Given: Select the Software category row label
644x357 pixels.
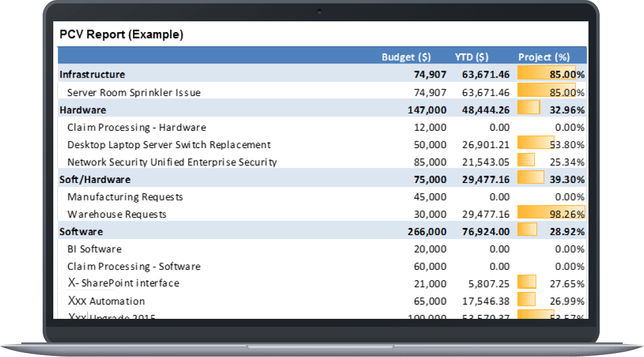Looking at the screenshot, I should coord(81,231).
